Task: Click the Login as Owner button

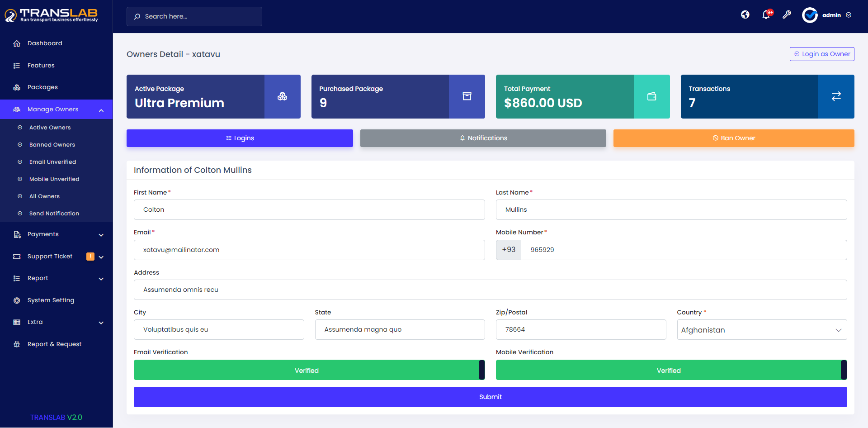Action: pos(821,54)
